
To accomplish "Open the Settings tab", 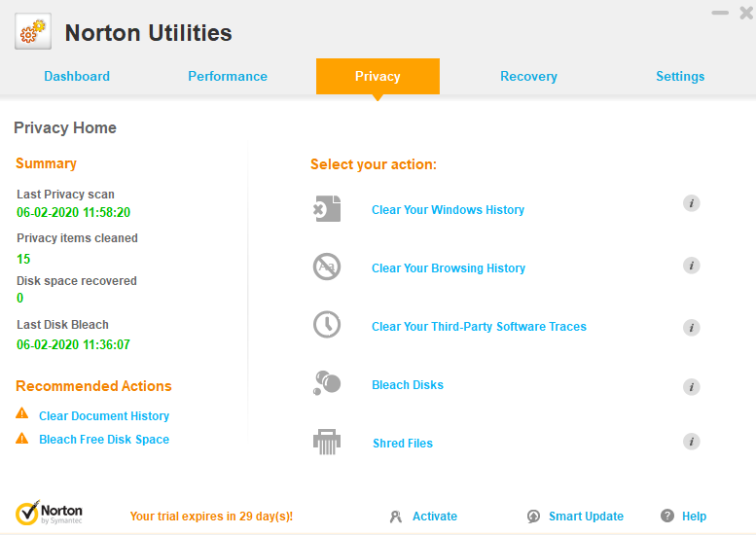I will [x=680, y=76].
